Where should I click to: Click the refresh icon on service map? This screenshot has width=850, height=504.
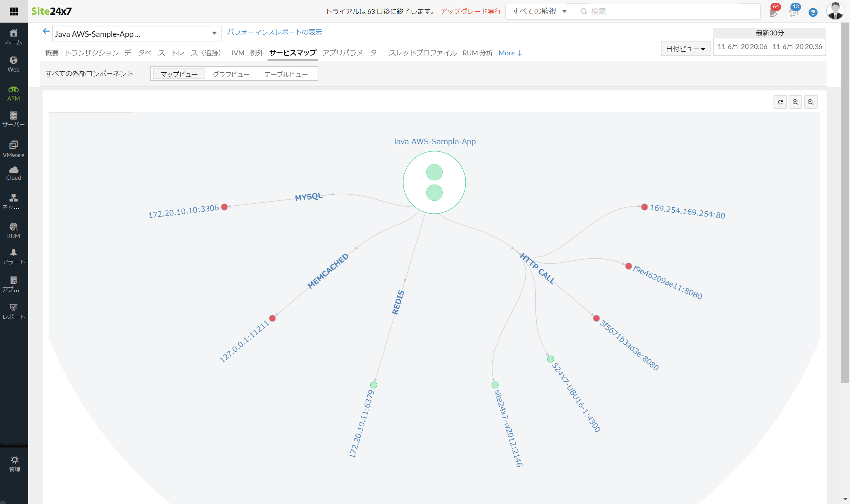(780, 102)
